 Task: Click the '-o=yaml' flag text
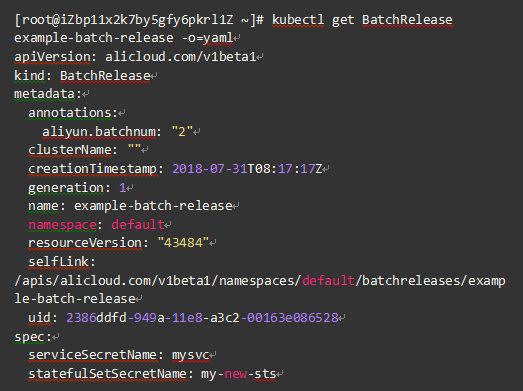207,38
